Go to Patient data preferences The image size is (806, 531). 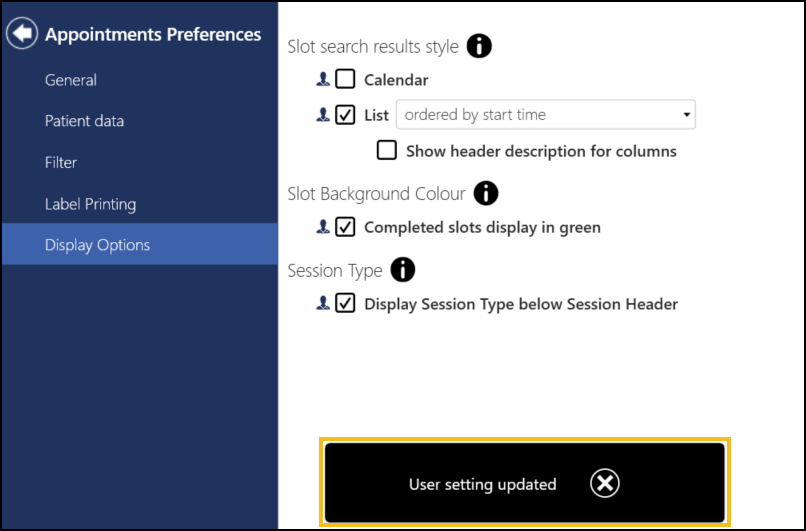(x=85, y=121)
